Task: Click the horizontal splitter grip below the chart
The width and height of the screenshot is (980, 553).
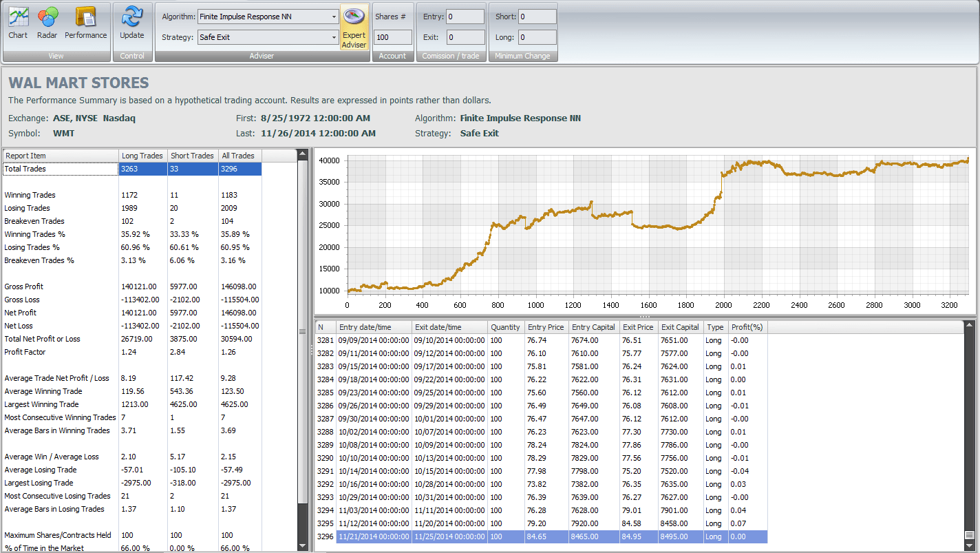Action: [645, 317]
